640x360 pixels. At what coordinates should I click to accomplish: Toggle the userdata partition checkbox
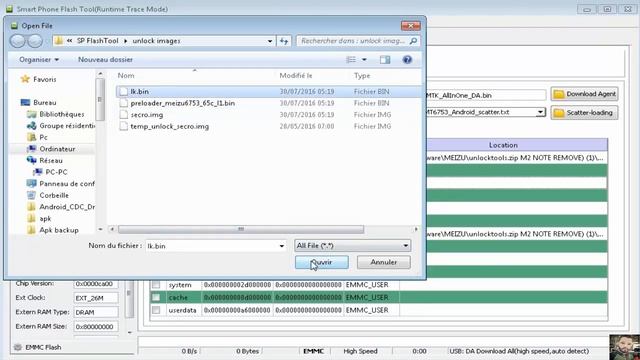pos(156,310)
